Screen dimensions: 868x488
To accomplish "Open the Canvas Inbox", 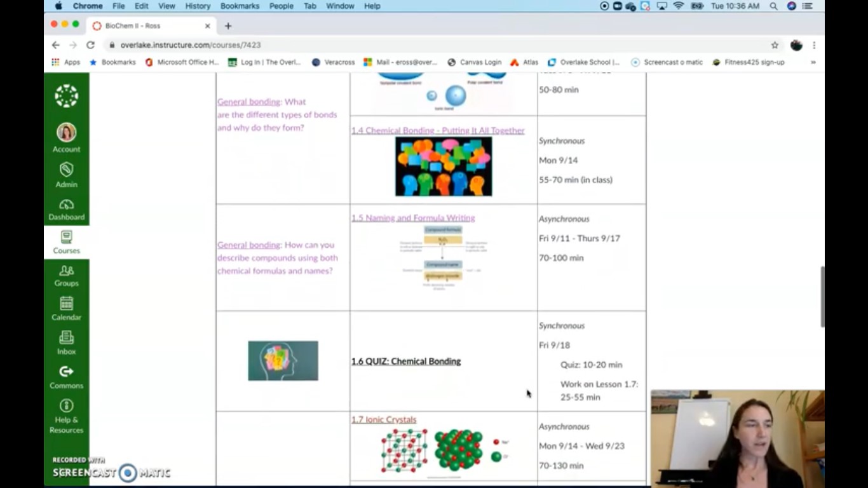I will click(66, 342).
